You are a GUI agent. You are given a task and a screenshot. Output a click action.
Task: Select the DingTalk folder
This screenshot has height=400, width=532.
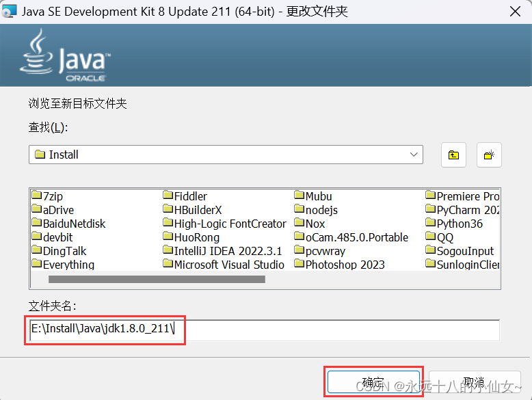[59, 251]
